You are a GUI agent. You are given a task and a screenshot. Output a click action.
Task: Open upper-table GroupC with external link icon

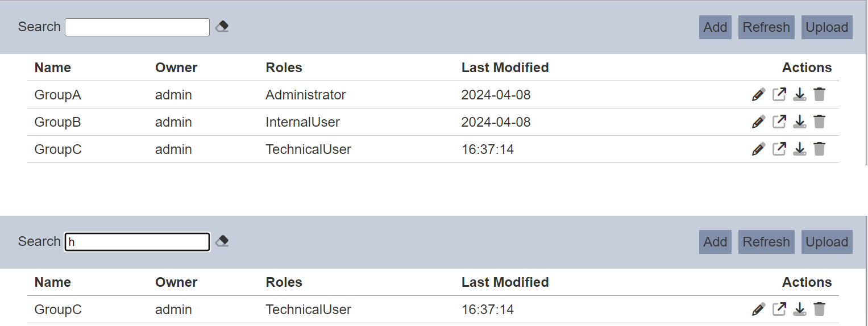tap(779, 149)
